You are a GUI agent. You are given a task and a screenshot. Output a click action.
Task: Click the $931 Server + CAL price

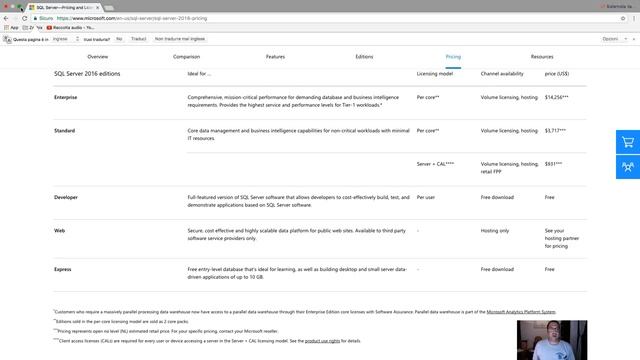pyautogui.click(x=553, y=164)
